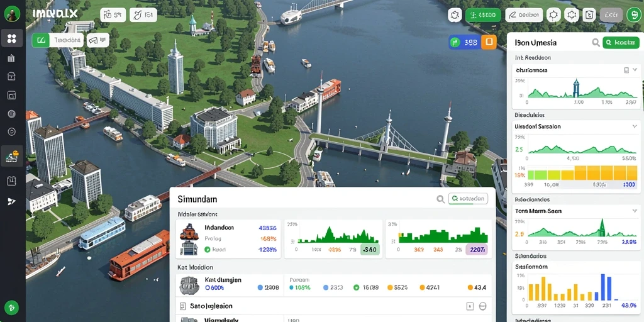Screen dimensions: 644x322
Task: Collapse the Uisadoni Sarsaion section chevron
Action: [635, 126]
